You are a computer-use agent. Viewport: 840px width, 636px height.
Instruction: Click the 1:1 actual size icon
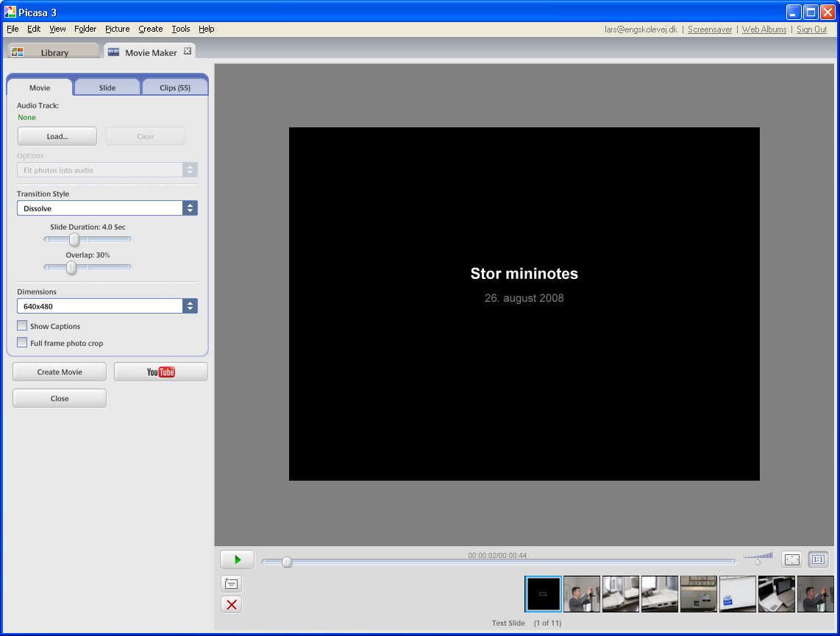(818, 560)
